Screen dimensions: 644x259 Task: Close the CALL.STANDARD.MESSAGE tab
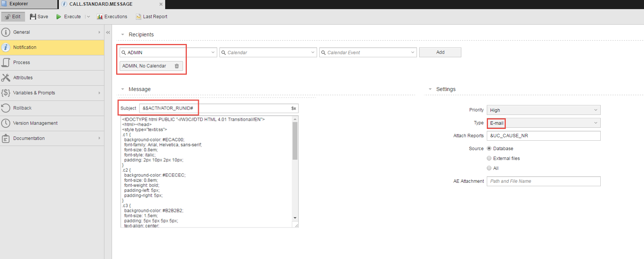tap(161, 4)
